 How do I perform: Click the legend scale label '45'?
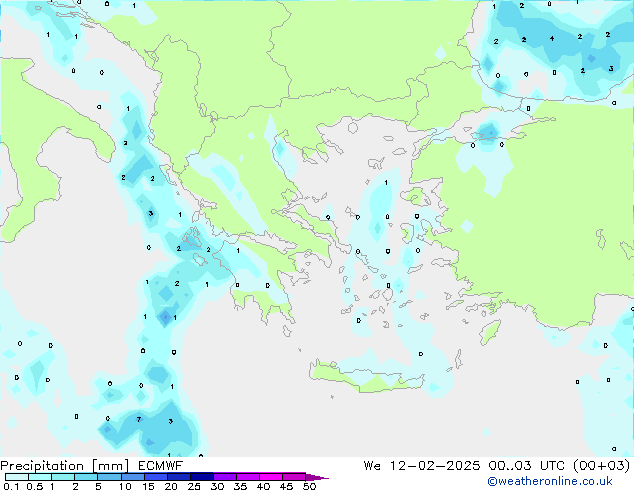click(x=287, y=486)
